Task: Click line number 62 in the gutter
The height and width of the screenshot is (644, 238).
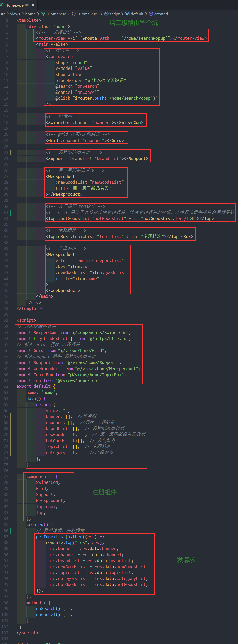Action: 6,386
